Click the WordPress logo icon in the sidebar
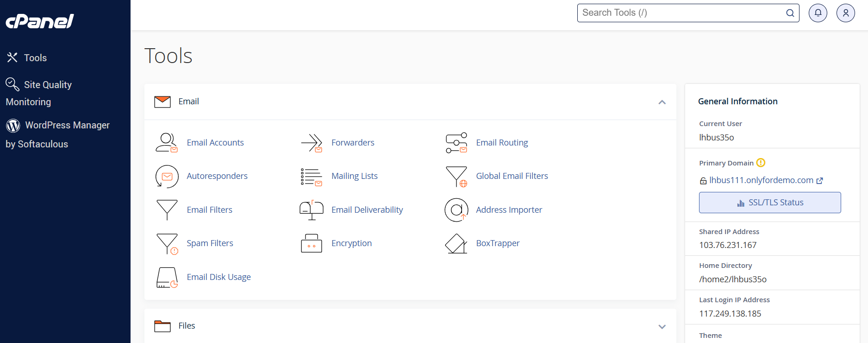 13,125
